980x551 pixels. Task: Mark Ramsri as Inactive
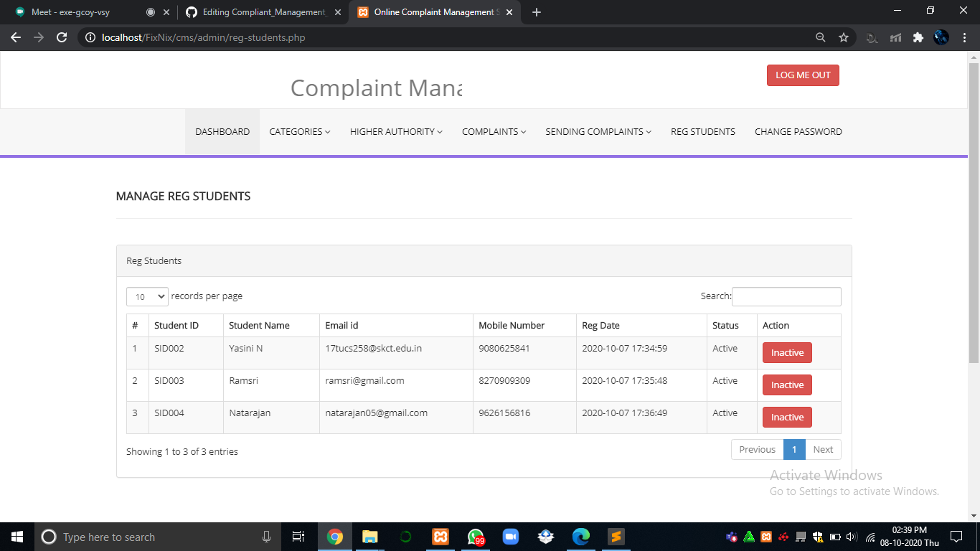tap(787, 385)
